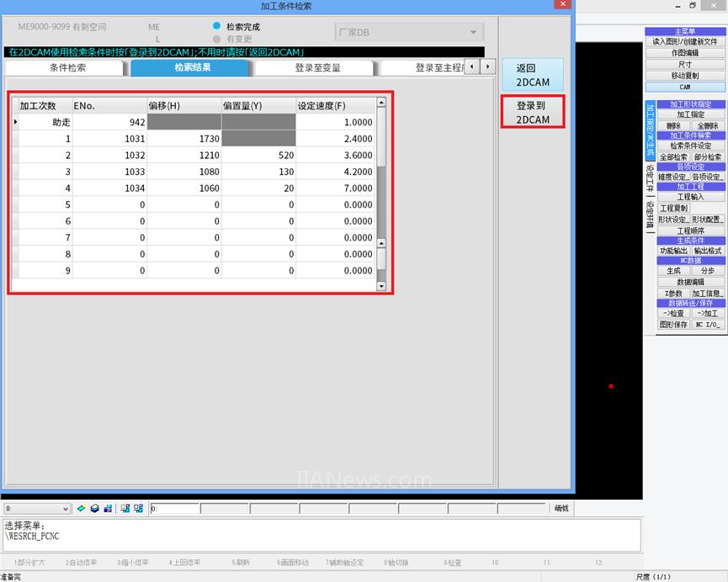The width and height of the screenshot is (728, 582).
Task: Click the table vertical scrollbar down arrow
Action: [x=381, y=286]
